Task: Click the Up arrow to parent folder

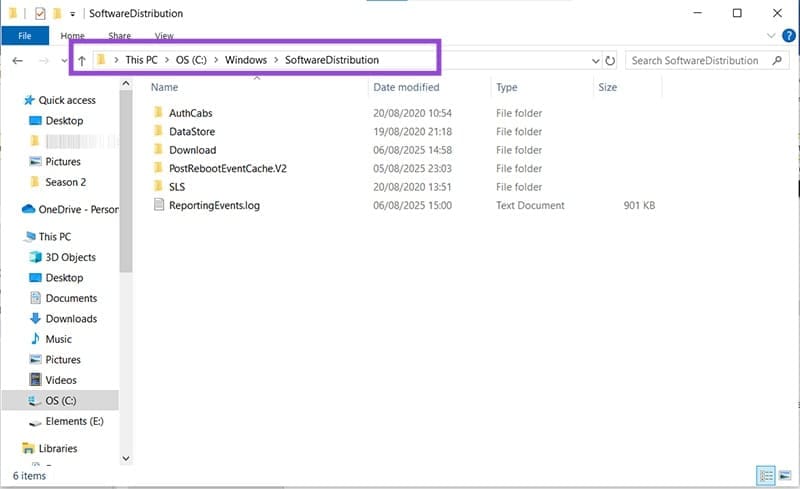Action: (x=81, y=61)
